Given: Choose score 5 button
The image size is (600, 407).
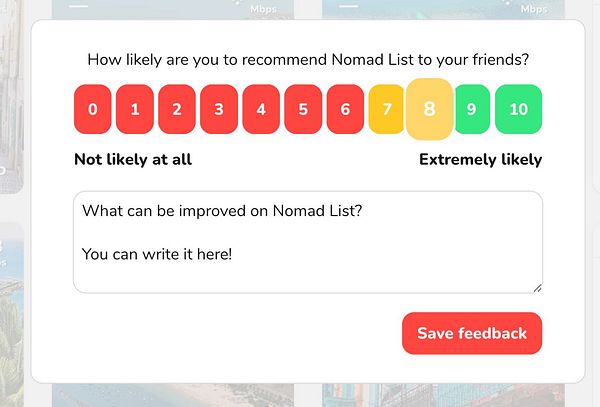Looking at the screenshot, I should coord(303,109).
